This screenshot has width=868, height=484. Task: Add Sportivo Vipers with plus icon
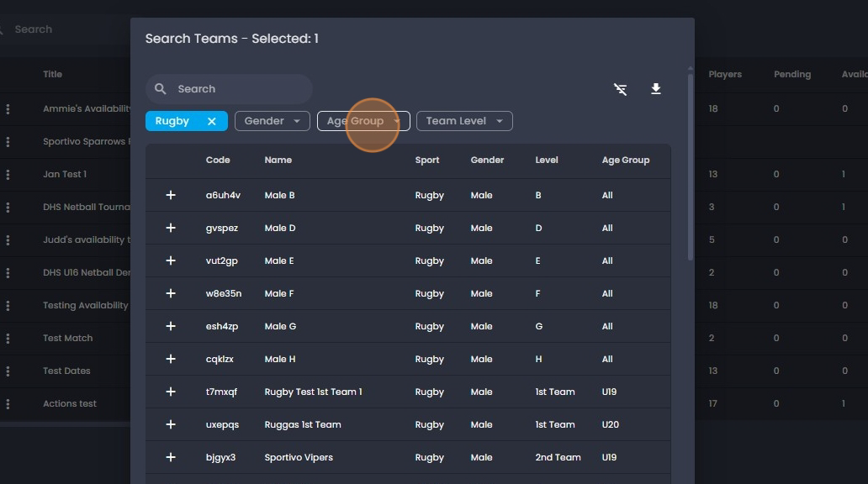pyautogui.click(x=171, y=457)
